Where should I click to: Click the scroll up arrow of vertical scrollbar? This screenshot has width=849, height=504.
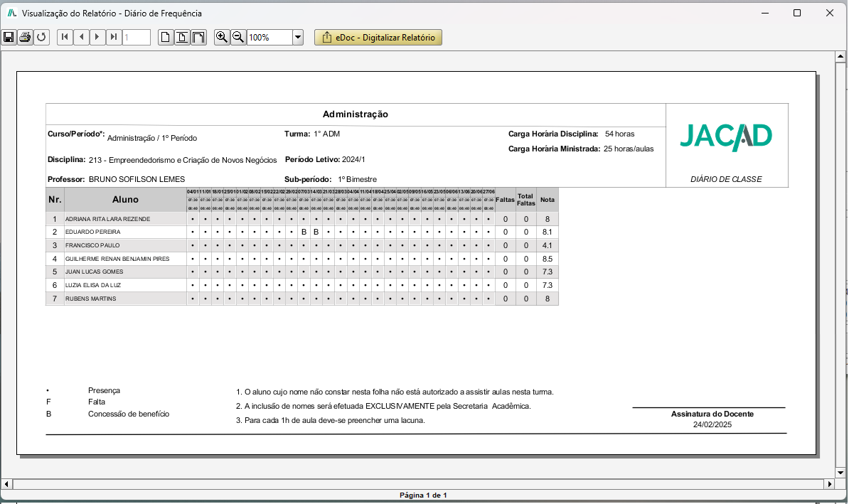pos(840,56)
